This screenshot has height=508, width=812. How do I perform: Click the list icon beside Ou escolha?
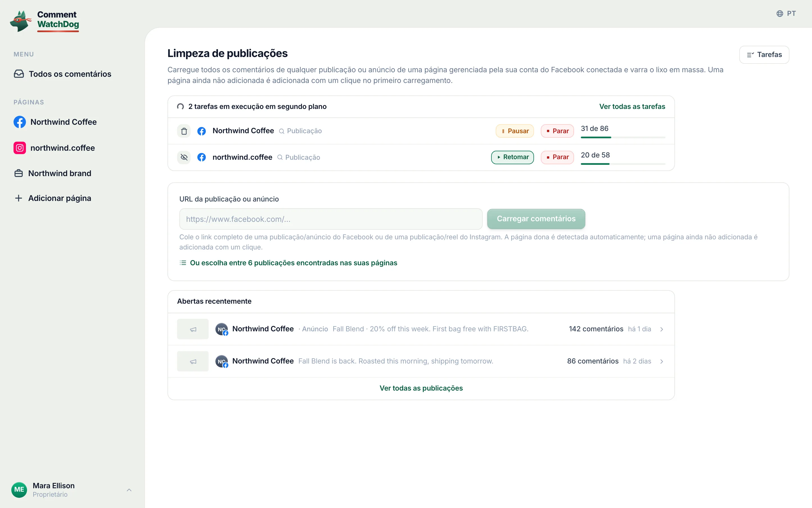pos(183,263)
